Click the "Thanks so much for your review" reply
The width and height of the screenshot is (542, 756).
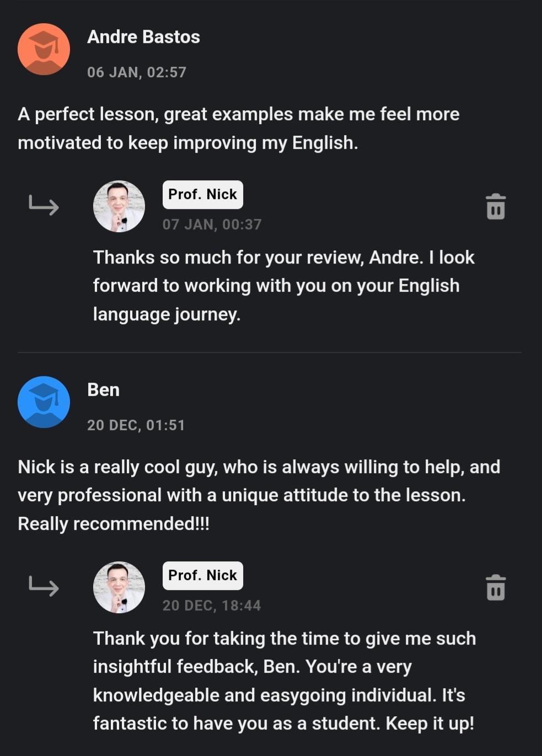(x=283, y=286)
